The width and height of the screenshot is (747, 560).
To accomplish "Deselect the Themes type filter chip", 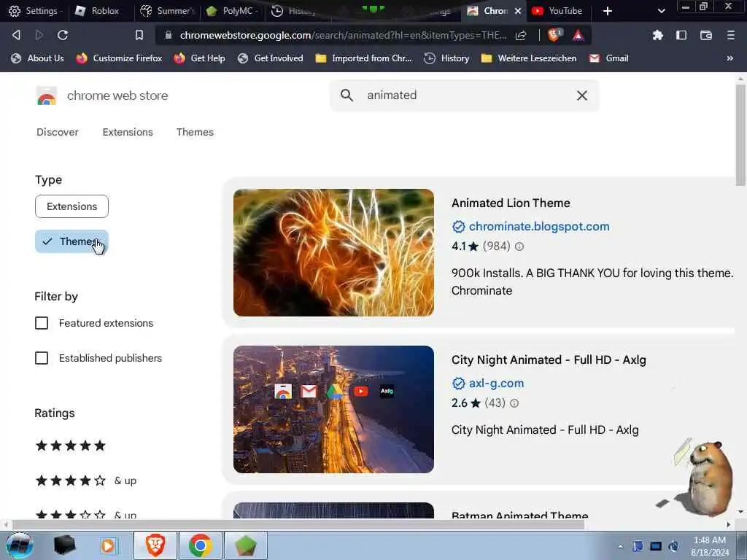I will pyautogui.click(x=71, y=241).
